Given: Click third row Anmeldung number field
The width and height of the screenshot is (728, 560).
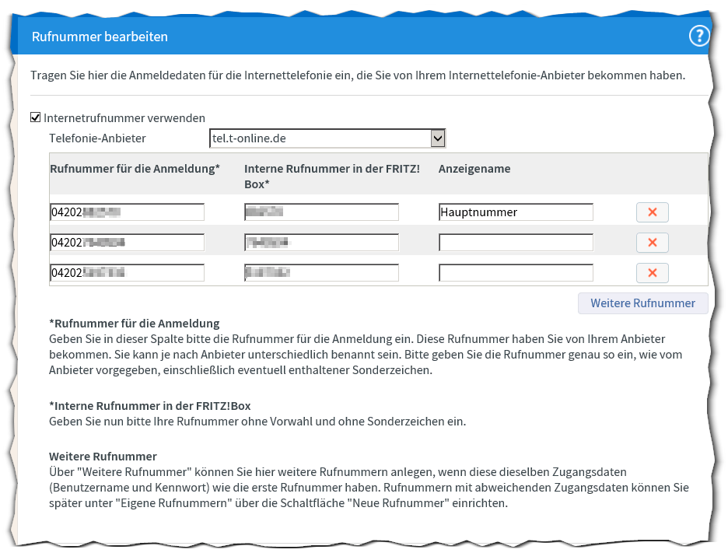Looking at the screenshot, I should click(127, 273).
